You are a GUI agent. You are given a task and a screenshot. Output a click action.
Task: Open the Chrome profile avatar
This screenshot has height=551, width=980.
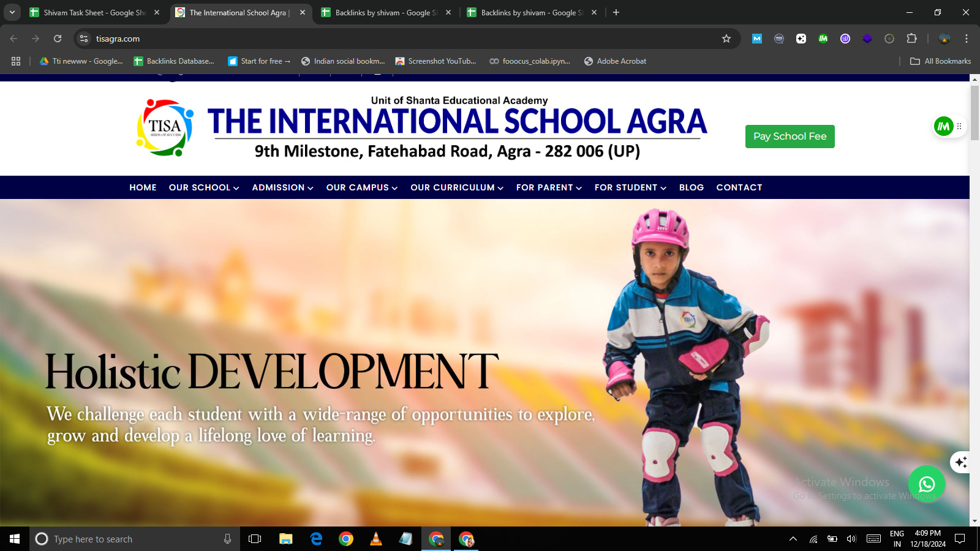point(944,39)
